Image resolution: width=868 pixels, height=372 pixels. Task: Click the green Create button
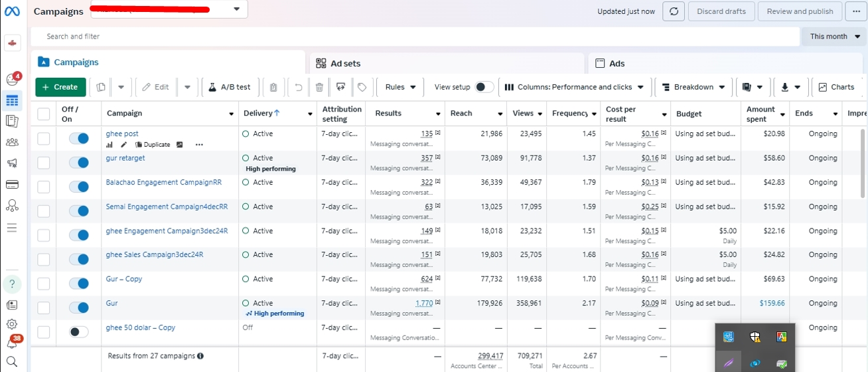tap(60, 87)
